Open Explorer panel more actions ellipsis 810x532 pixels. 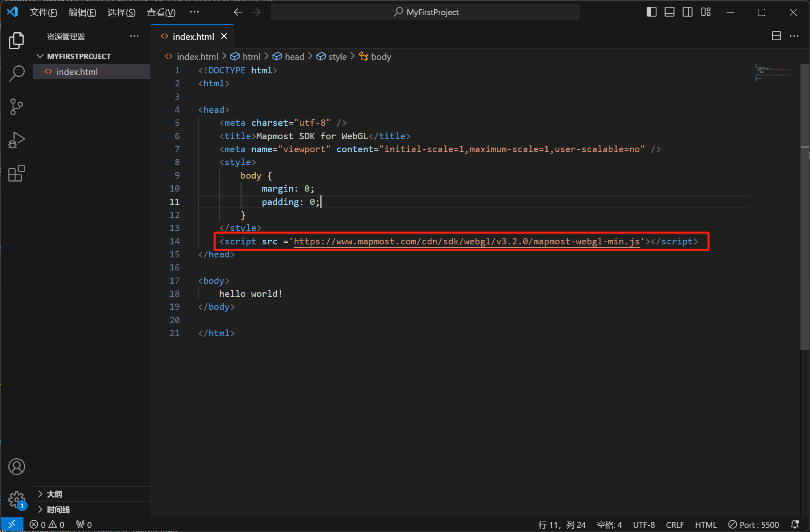pyautogui.click(x=134, y=36)
